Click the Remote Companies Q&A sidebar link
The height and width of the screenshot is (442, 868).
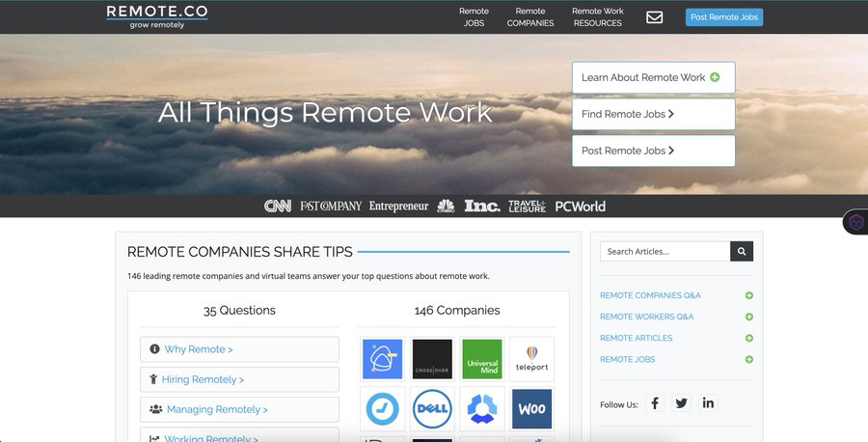[x=650, y=295]
